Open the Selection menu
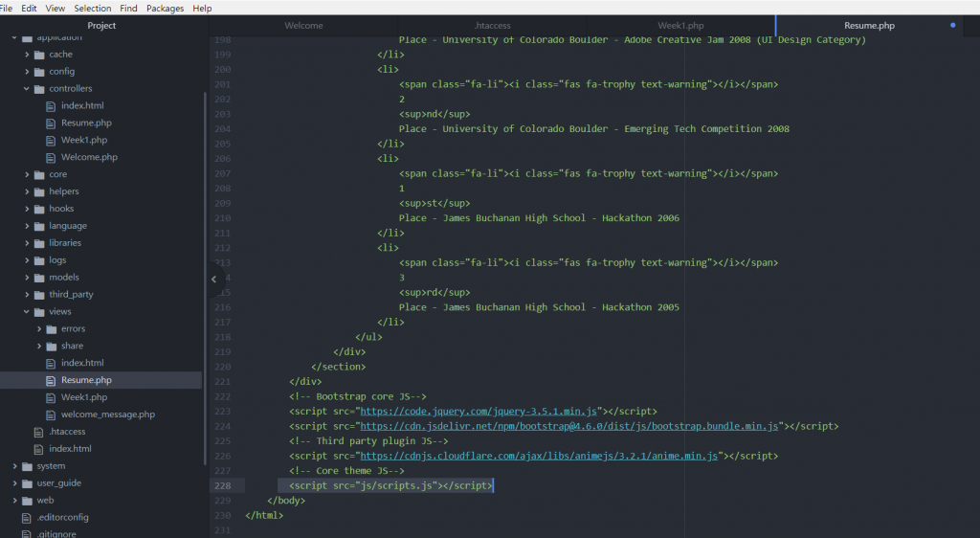Screen dimensions: 980x538 coord(93,8)
